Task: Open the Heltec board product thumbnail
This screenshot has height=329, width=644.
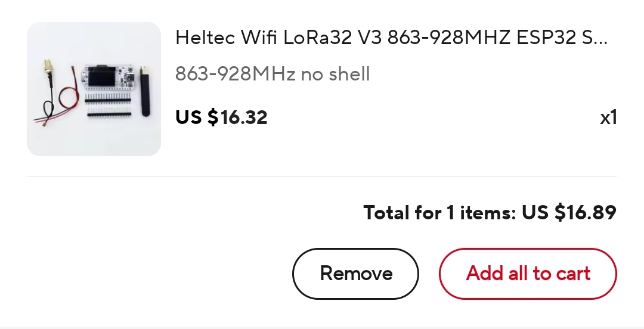Action: (94, 89)
